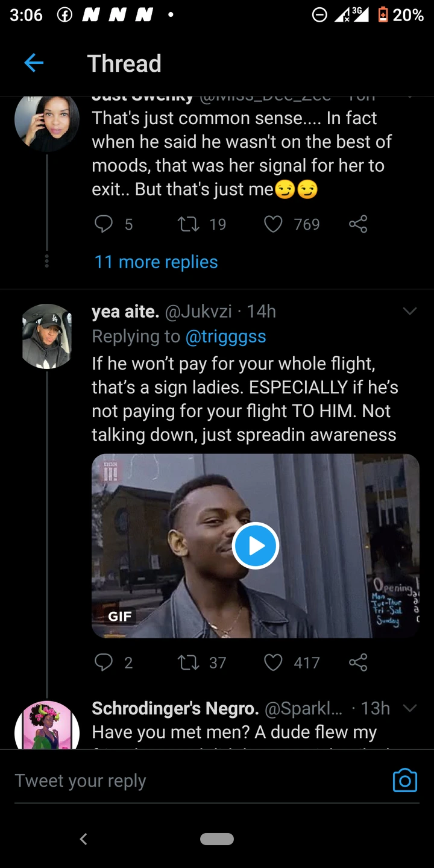434x868 pixels.
Task: Play the GIF in Jukvzi's tweet
Action: [256, 546]
